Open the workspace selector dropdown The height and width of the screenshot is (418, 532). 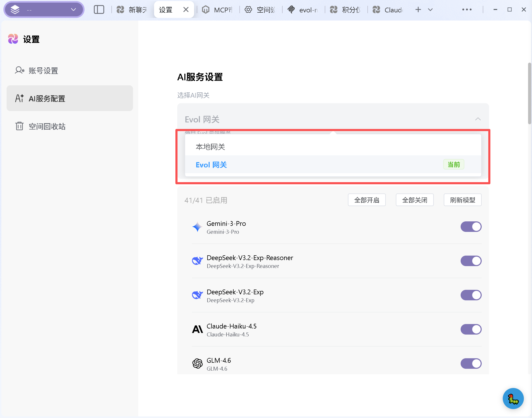click(44, 10)
